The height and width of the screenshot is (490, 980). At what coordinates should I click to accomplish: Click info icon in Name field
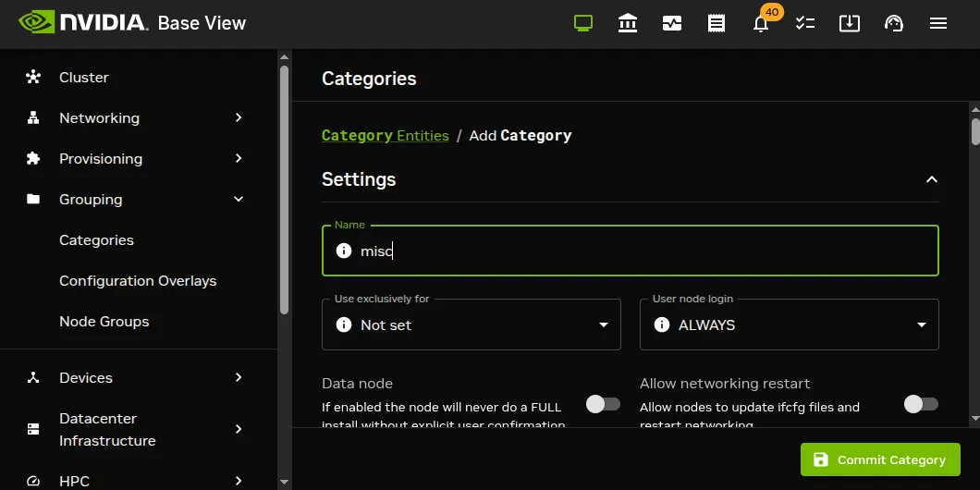click(x=344, y=251)
